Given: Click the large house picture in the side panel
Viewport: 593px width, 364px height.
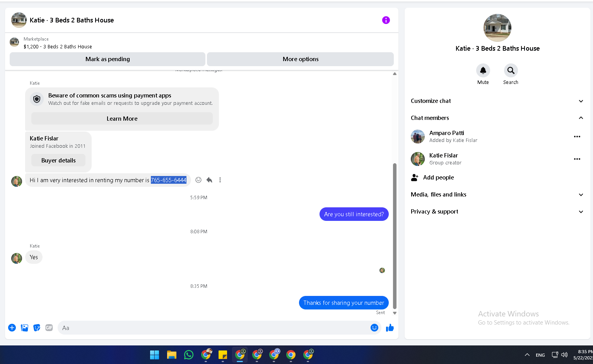Looking at the screenshot, I should [x=497, y=28].
